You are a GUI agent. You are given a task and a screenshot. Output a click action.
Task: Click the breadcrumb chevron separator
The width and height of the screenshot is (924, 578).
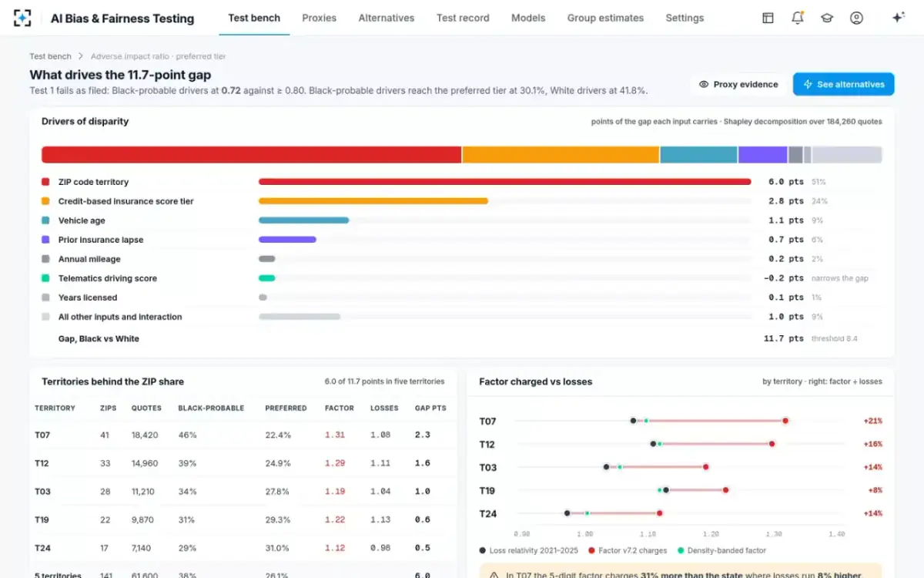tap(81, 56)
